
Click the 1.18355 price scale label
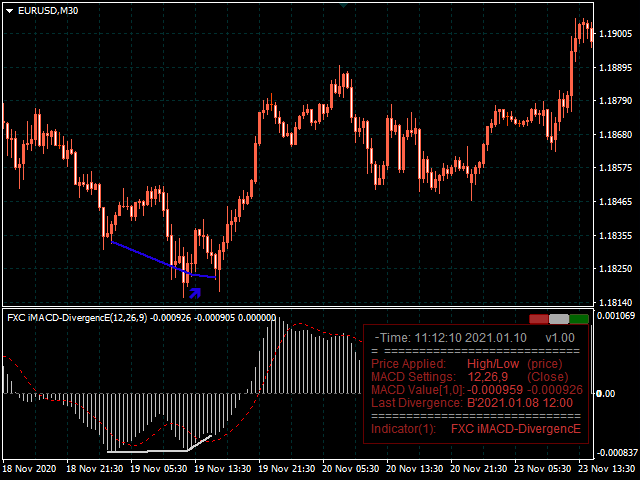click(616, 236)
